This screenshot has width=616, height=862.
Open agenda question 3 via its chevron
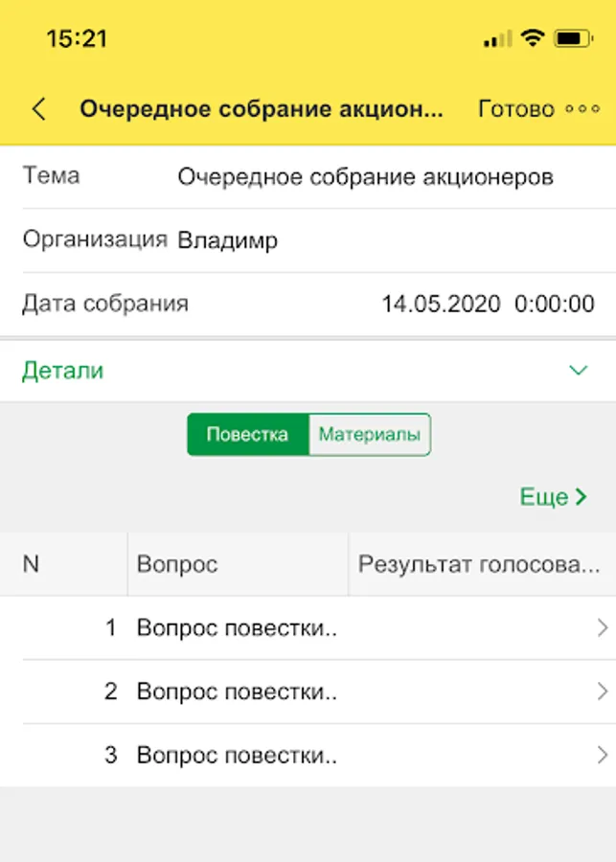point(602,755)
